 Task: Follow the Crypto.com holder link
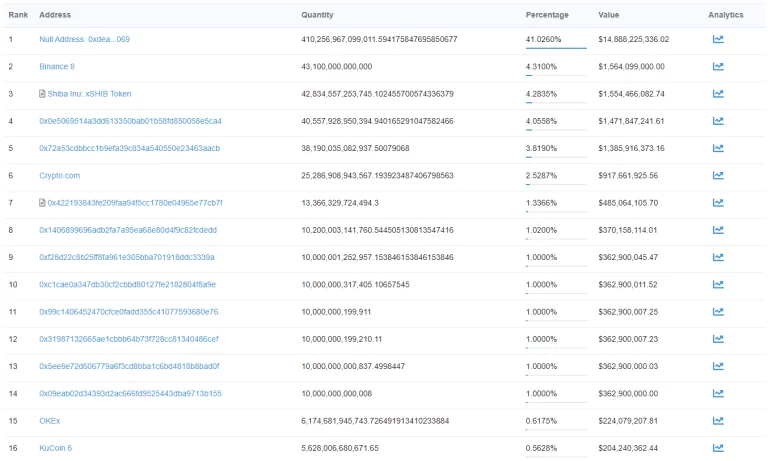tap(60, 175)
